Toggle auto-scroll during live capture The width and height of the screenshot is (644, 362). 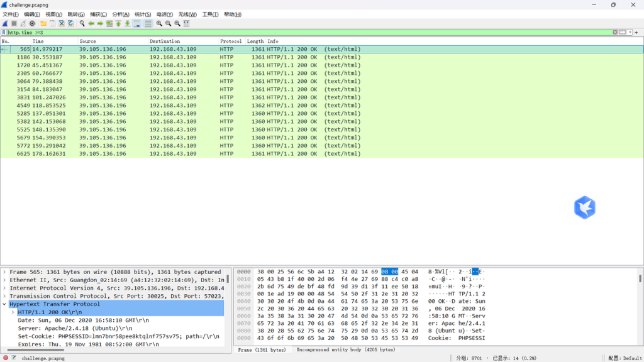[137, 23]
